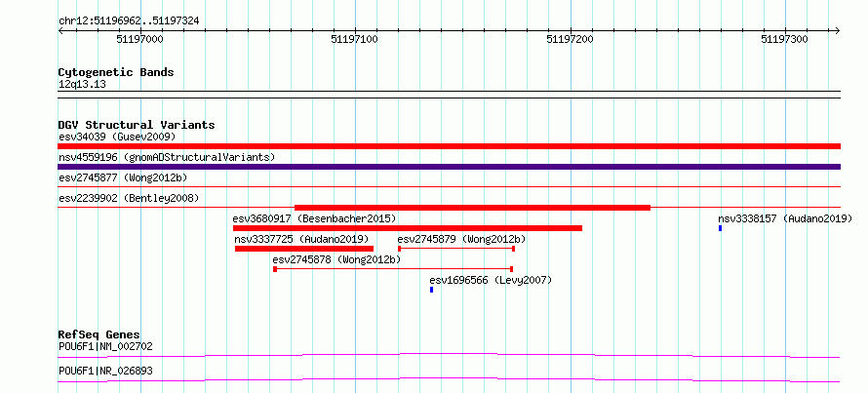Click the 51197200 ruler position label
This screenshot has width=868, height=393.
tap(571, 39)
